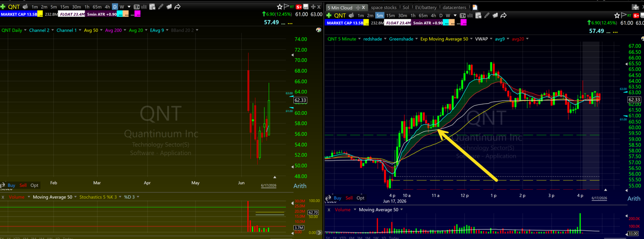644x239 pixels.
Task: Open the calendar events icon in the 5 Minute chart toolbar
Action: coord(478,15)
